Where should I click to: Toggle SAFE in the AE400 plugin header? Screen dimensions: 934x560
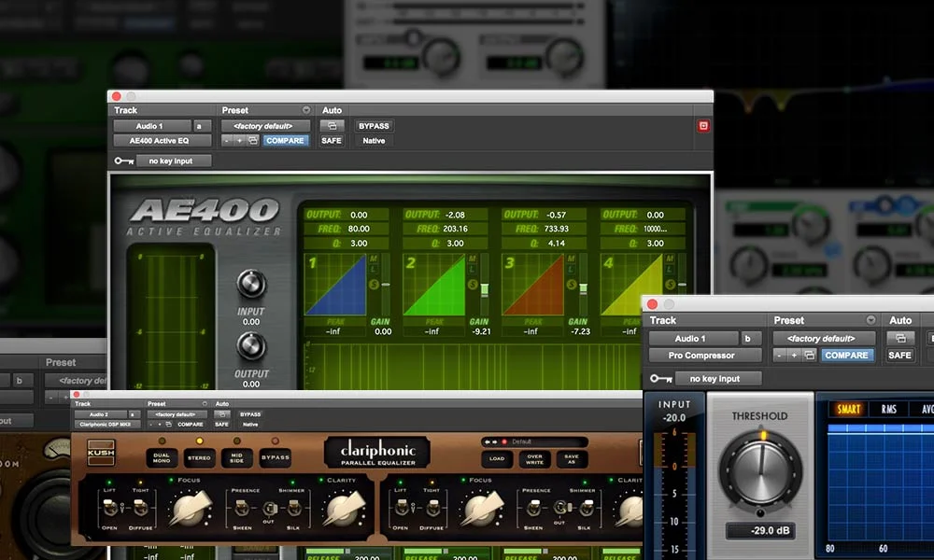pos(332,140)
